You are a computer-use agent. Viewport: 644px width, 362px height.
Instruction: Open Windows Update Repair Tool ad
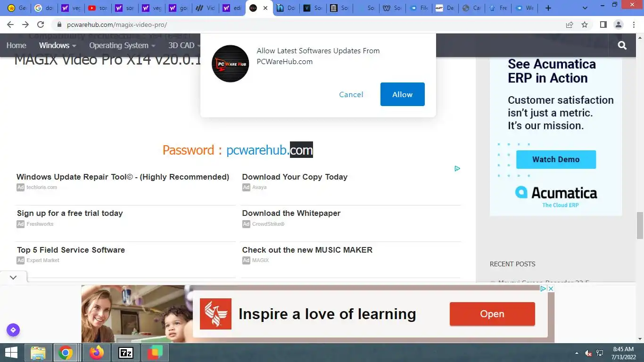point(123,177)
